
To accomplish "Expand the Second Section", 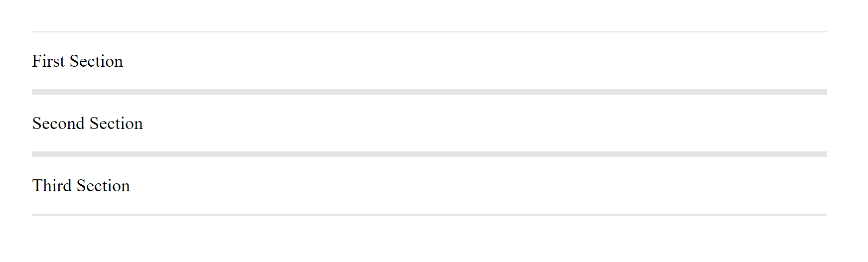I will [x=429, y=123].
